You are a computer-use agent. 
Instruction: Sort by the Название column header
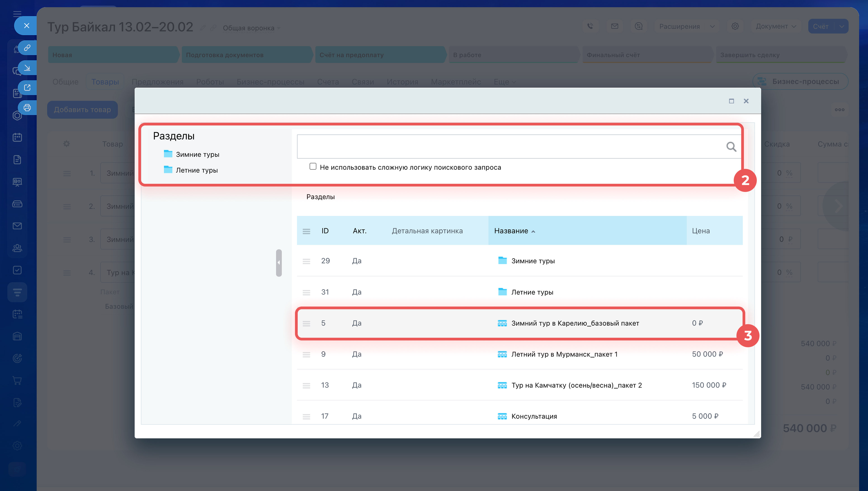pyautogui.click(x=511, y=231)
